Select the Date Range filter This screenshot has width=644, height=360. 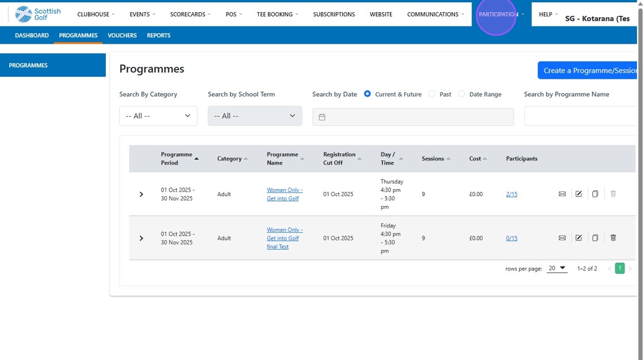point(461,94)
